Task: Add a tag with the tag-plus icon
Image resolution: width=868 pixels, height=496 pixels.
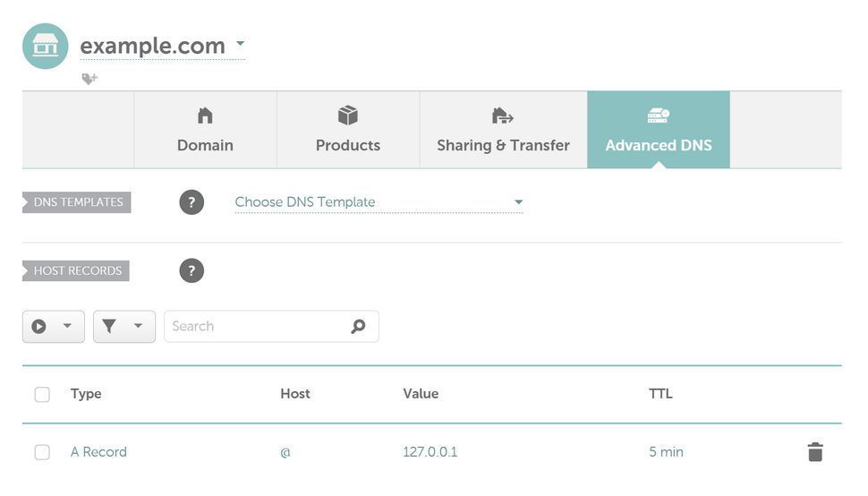Action: (89, 79)
